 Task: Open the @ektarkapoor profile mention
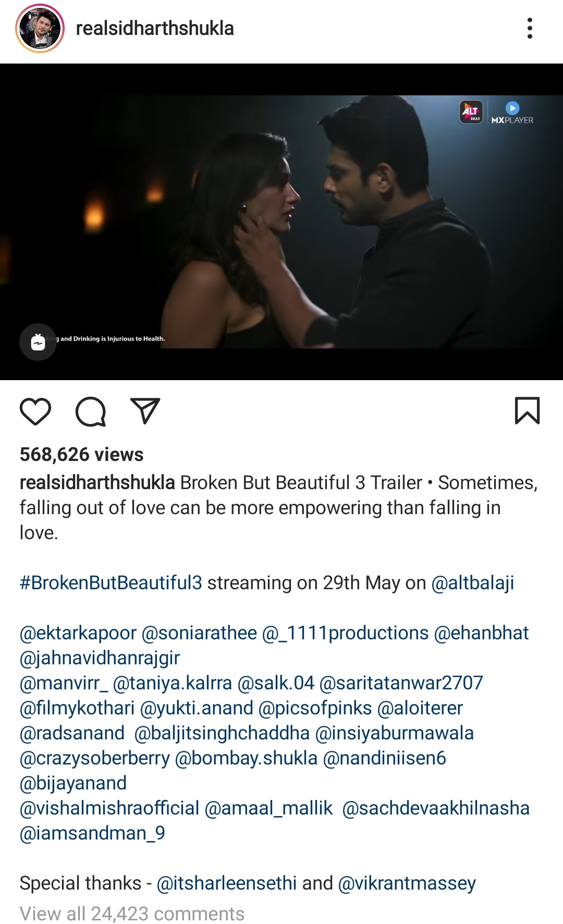78,633
